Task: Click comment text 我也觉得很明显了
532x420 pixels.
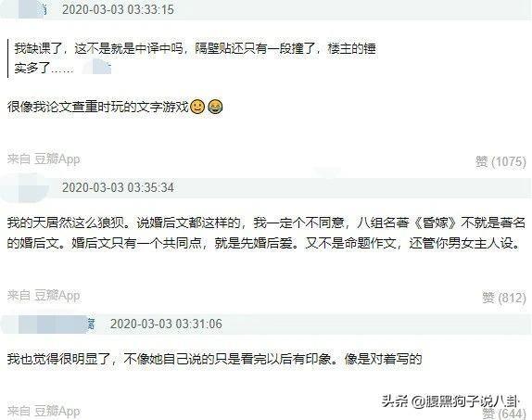Action: pos(214,359)
